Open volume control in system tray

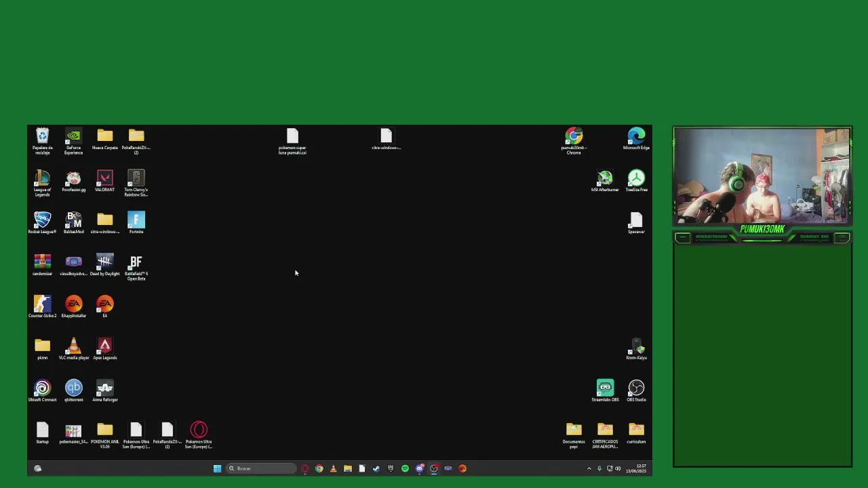tap(618, 468)
